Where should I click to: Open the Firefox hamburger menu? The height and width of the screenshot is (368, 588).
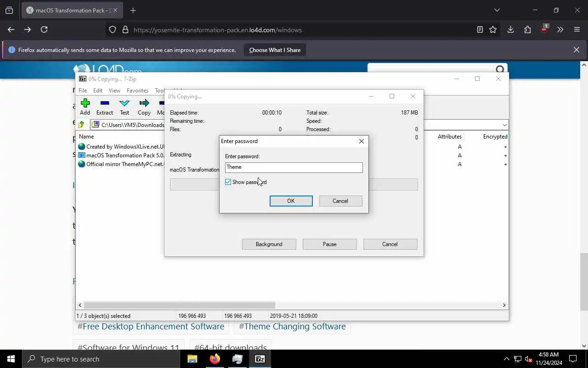pyautogui.click(x=577, y=29)
